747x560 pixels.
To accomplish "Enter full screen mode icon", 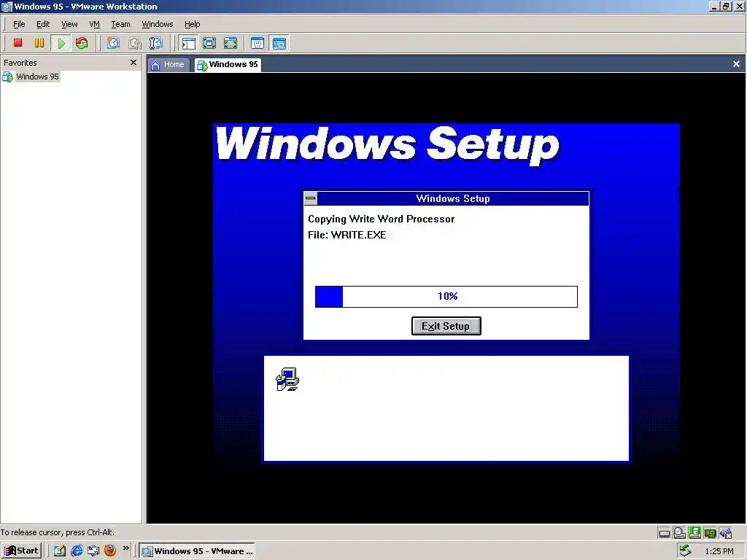I will (230, 43).
